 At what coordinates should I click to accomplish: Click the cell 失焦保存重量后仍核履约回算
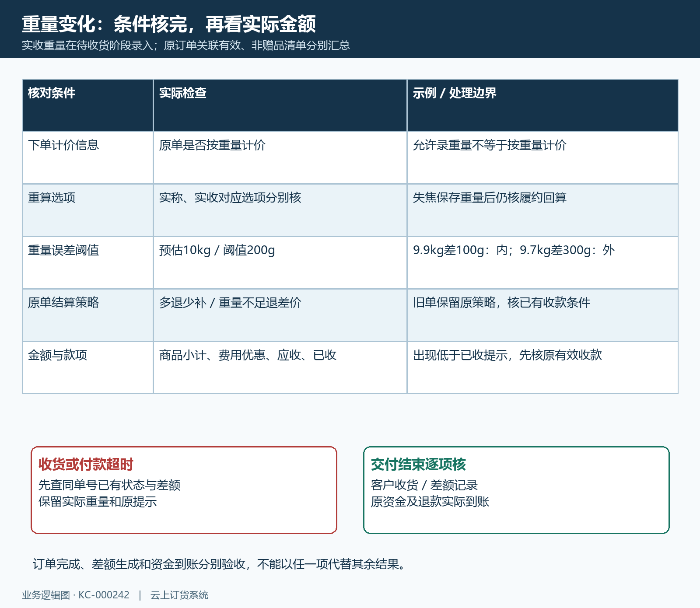click(x=542, y=210)
